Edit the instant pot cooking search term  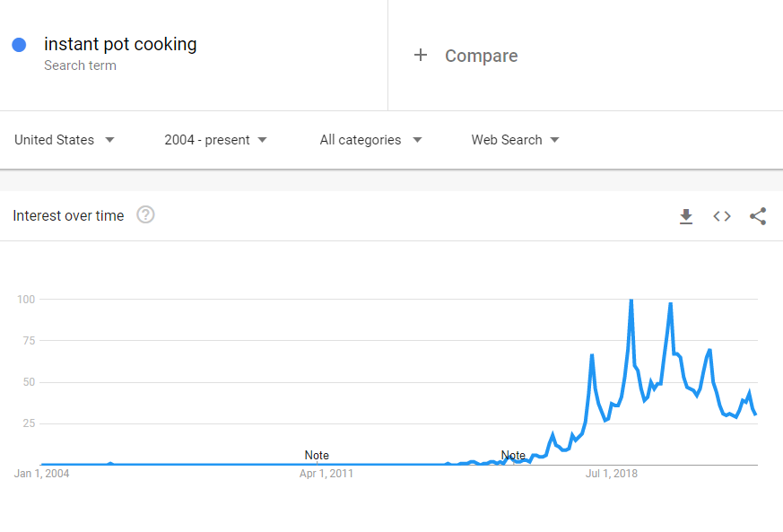[120, 44]
